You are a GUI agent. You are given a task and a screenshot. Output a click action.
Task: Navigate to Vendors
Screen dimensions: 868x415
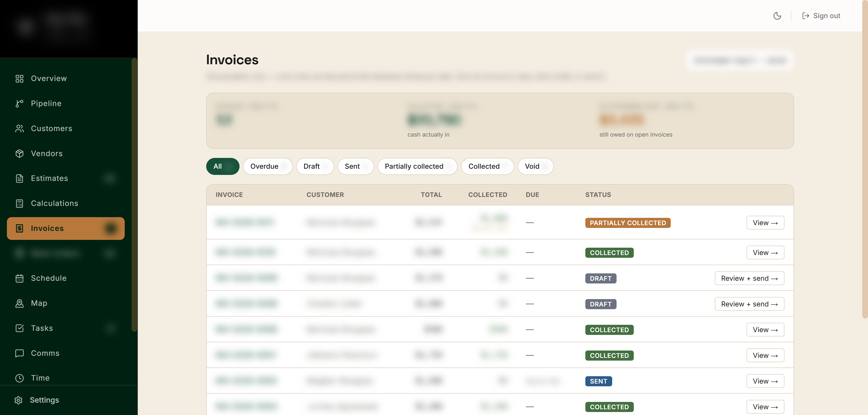pyautogui.click(x=66, y=153)
